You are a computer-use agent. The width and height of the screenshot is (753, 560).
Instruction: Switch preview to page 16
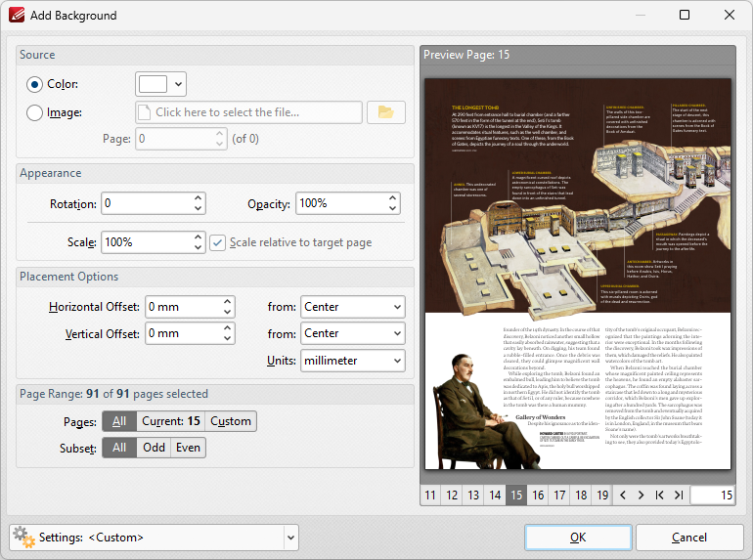click(x=538, y=495)
